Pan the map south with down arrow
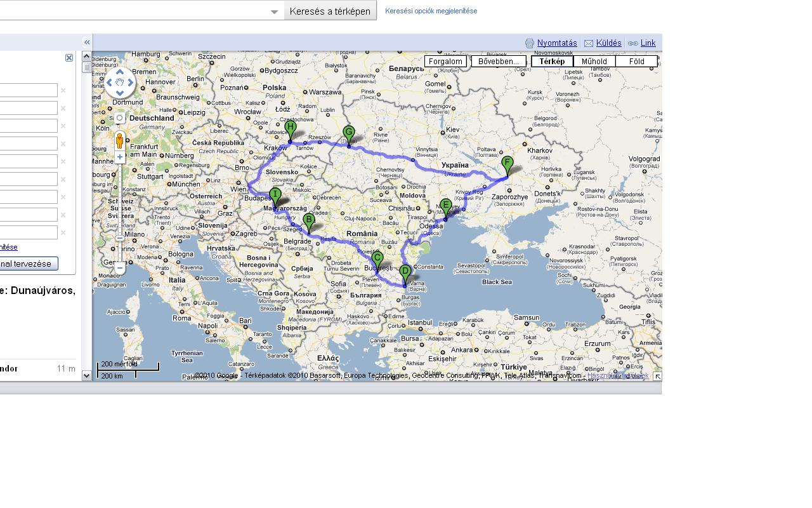The height and width of the screenshot is (508, 812). 120,93
